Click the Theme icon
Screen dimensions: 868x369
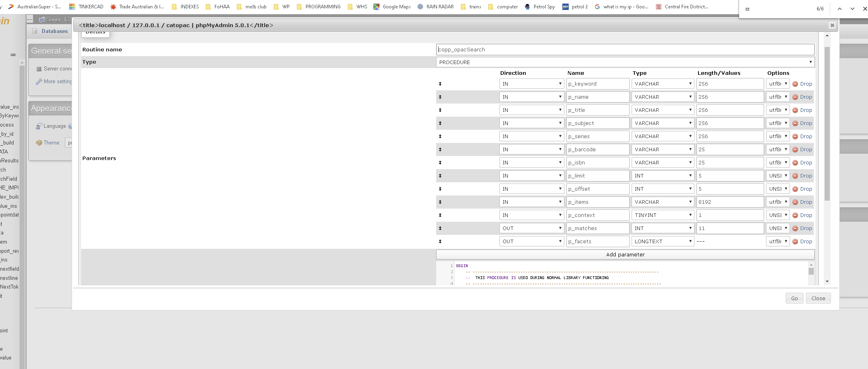(x=39, y=143)
